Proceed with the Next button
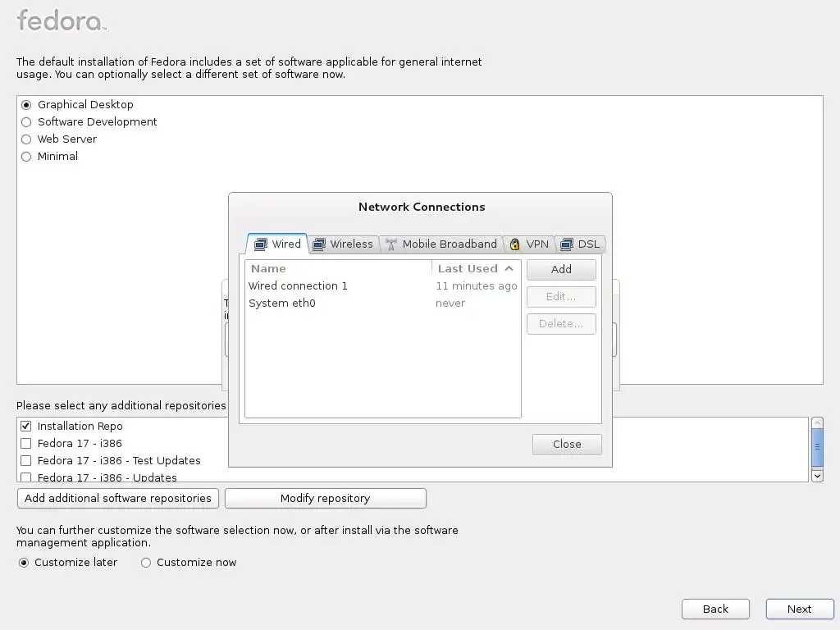 (x=799, y=609)
